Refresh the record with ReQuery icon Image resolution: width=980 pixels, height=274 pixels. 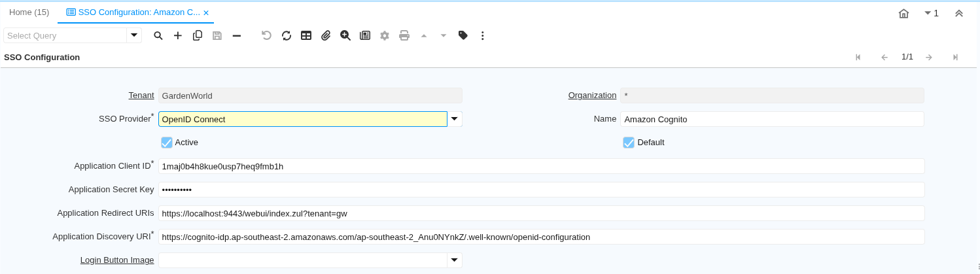(287, 35)
